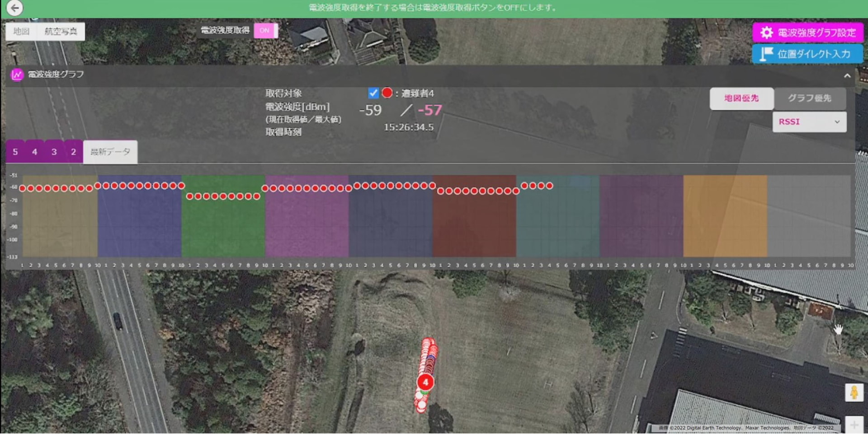This screenshot has height=434, width=868.
Task: Click the 取得対象 label
Action: pos(283,93)
